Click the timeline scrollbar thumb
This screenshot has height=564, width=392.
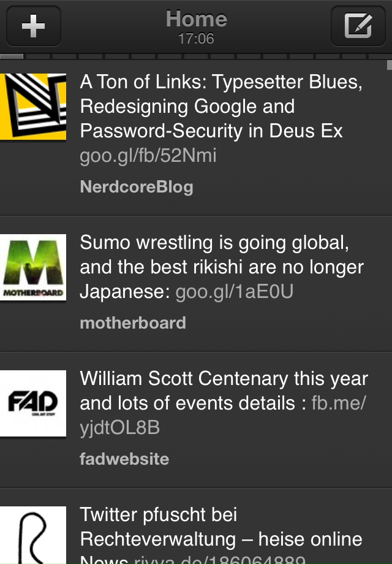[x=389, y=64]
